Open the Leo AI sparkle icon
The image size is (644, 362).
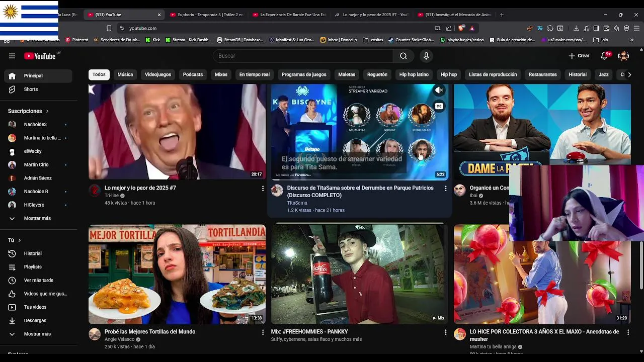coord(616,28)
